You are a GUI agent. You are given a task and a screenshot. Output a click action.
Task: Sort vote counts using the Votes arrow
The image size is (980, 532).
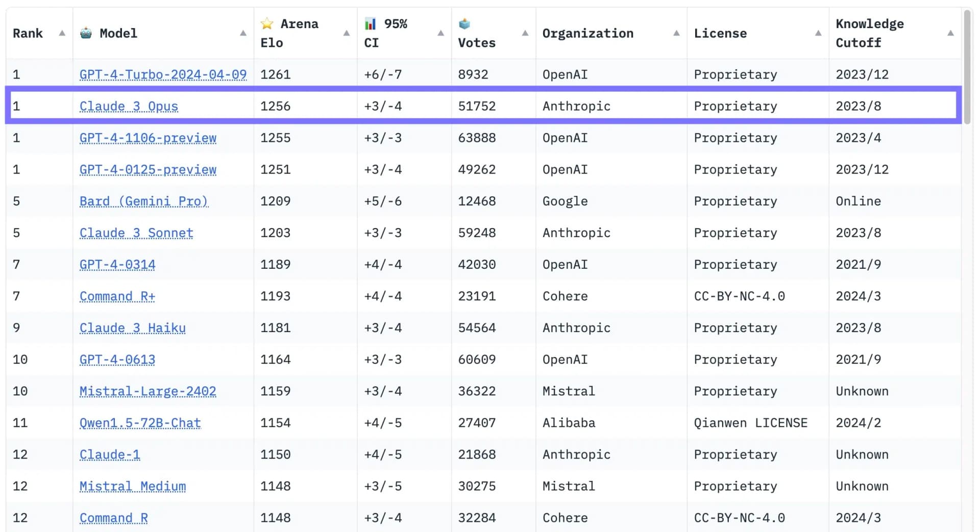click(x=525, y=33)
